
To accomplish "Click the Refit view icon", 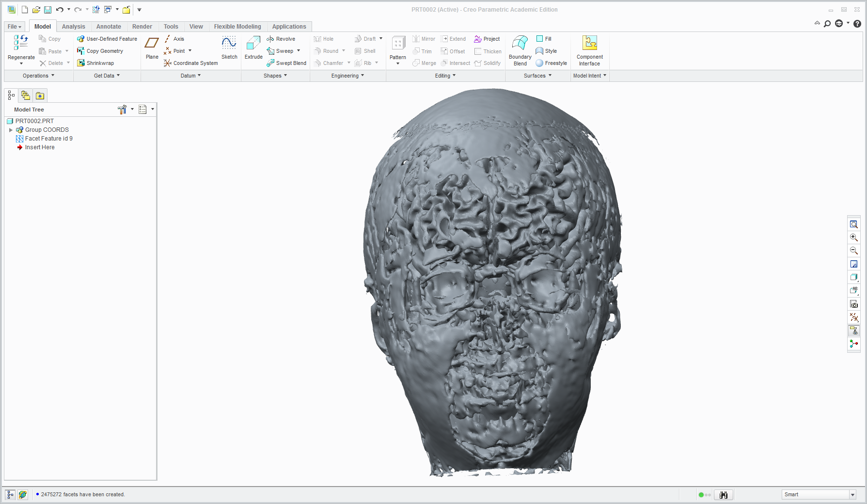I will pyautogui.click(x=853, y=224).
